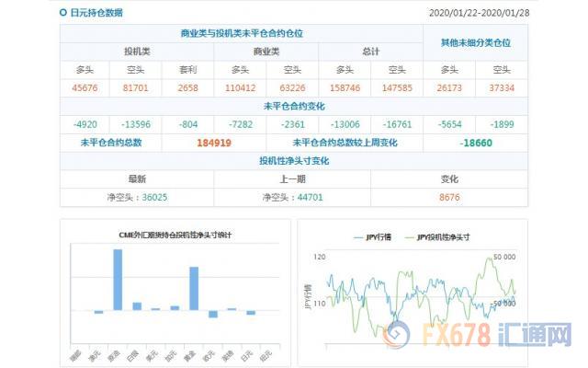Select the CME外汇期货持仓投机性净头寸统计 chart title
This screenshot has height=368, width=588.
coord(175,236)
